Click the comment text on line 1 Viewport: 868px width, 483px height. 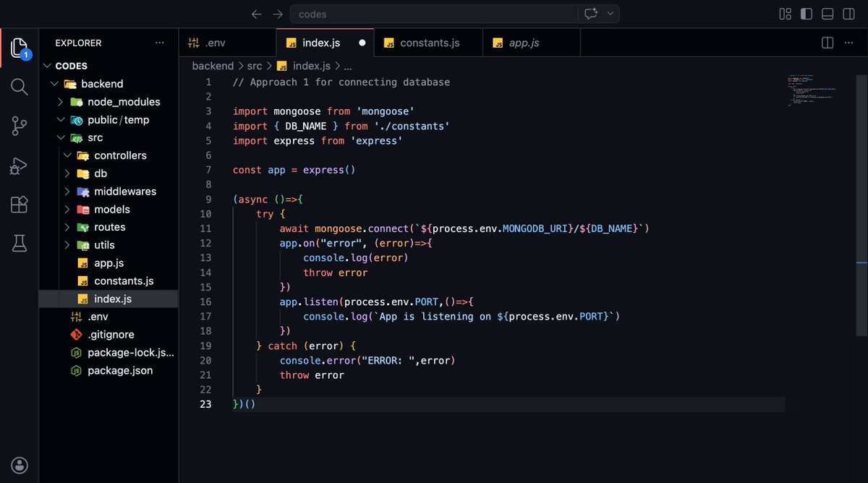341,82
